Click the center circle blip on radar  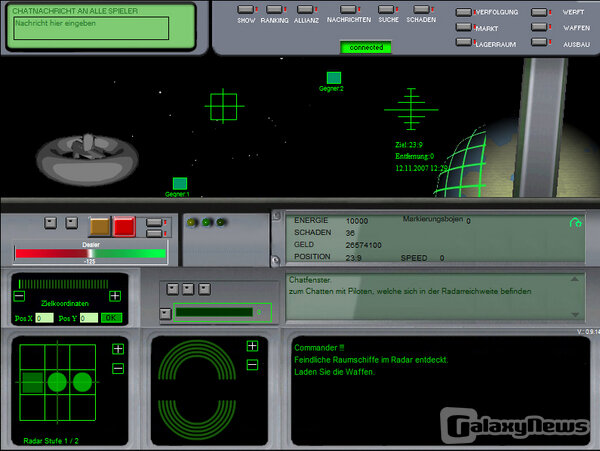point(57,383)
